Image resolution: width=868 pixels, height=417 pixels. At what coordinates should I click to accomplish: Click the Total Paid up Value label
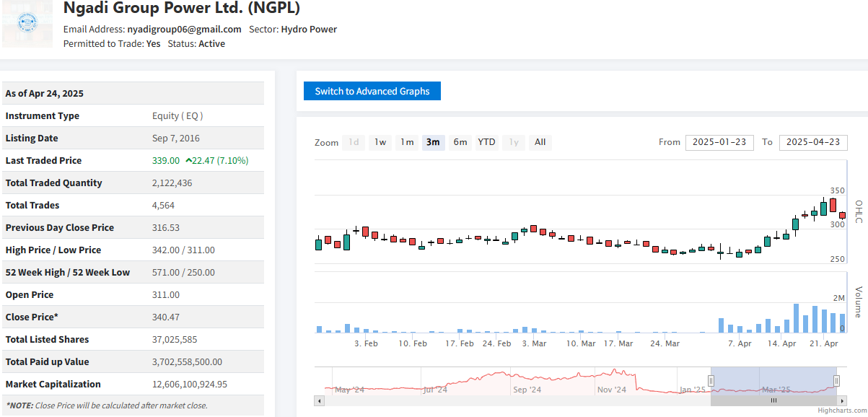pyautogui.click(x=48, y=361)
